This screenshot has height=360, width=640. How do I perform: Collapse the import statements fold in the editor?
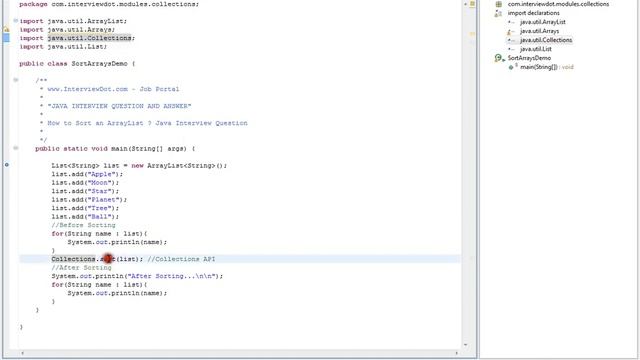[16, 20]
